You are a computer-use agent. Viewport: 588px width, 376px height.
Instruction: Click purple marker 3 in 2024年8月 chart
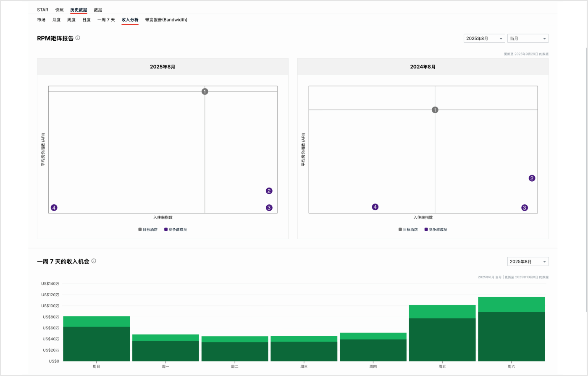(525, 208)
